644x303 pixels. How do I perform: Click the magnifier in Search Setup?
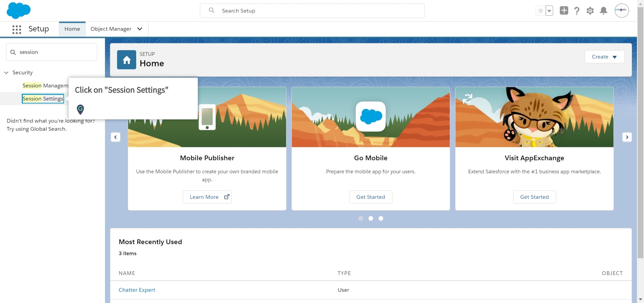pyautogui.click(x=211, y=10)
